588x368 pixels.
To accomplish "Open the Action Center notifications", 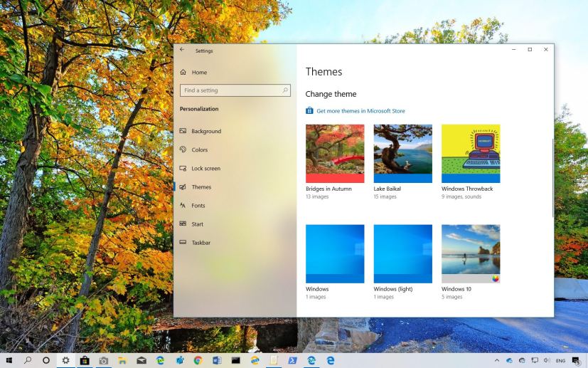I will pos(577,361).
